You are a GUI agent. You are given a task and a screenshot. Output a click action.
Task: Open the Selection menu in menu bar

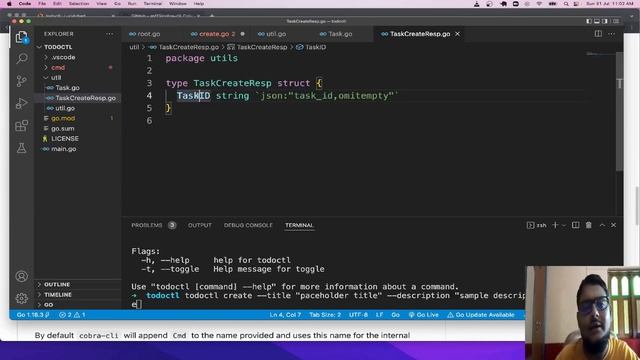tap(79, 4)
